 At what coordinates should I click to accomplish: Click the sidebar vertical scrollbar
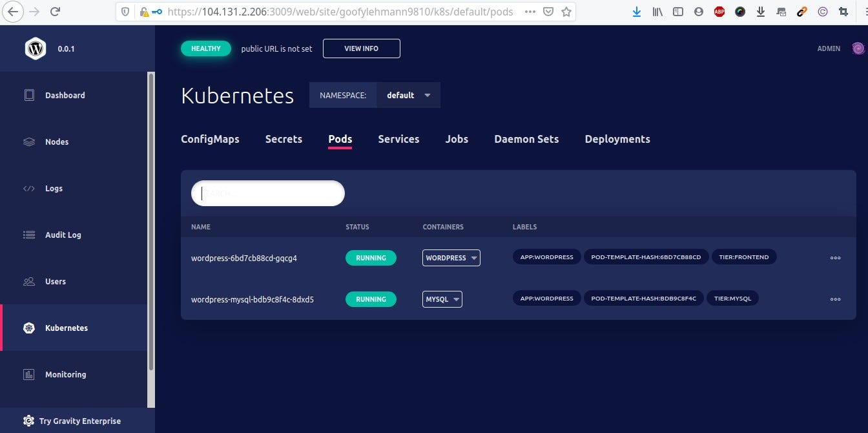pyautogui.click(x=151, y=221)
